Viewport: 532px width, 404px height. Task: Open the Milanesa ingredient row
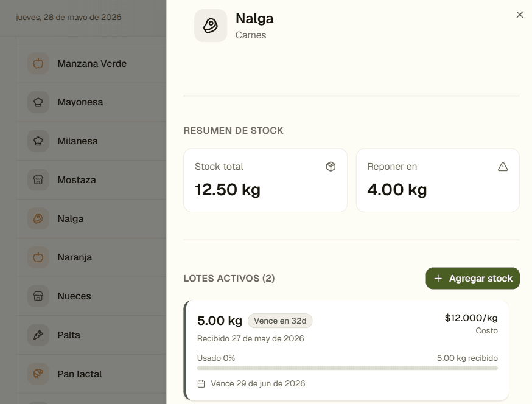[x=91, y=141]
